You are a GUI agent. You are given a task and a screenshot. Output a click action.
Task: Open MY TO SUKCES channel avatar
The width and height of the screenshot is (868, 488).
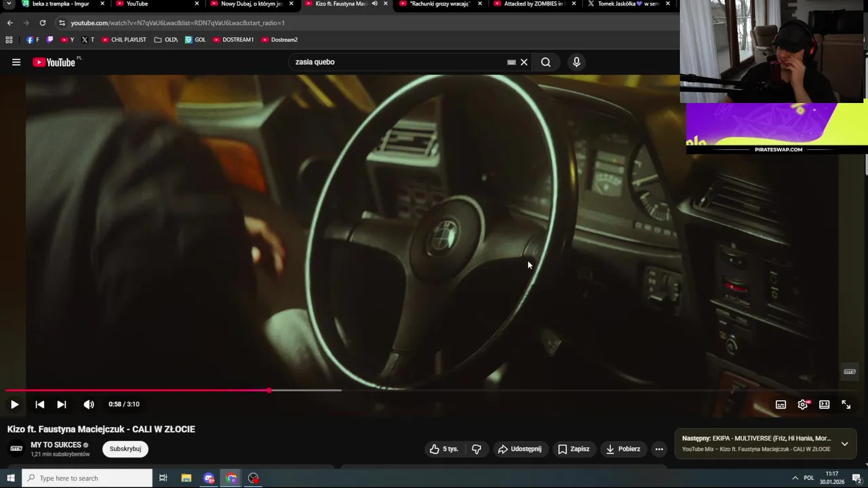coord(16,449)
